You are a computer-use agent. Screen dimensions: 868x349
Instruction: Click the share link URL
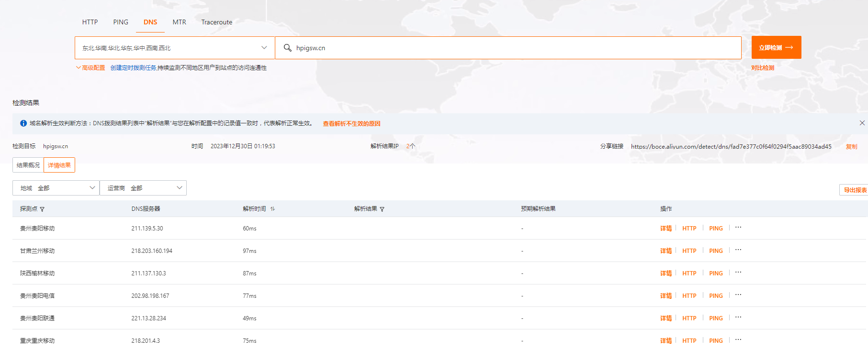[x=731, y=146]
